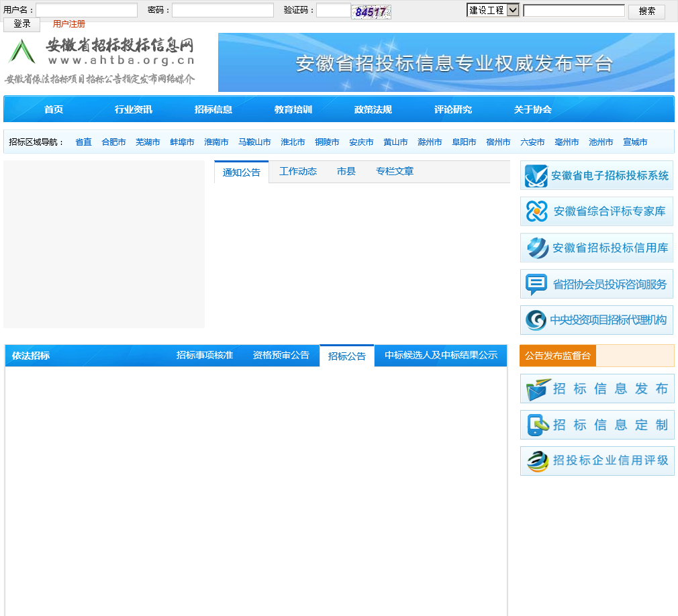Click the 公告发布监督台 orange header
This screenshot has height=616, width=678.
click(x=558, y=356)
